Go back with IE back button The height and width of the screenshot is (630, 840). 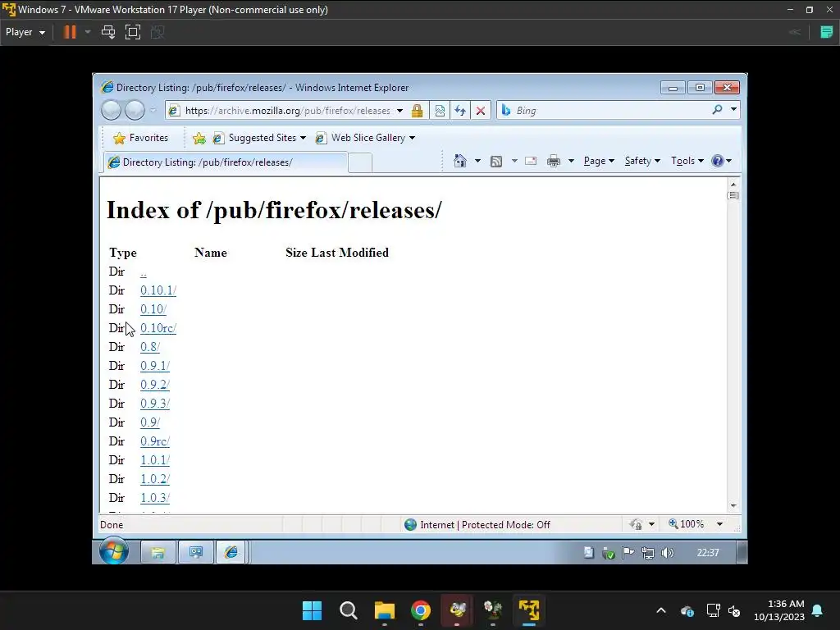(x=111, y=111)
